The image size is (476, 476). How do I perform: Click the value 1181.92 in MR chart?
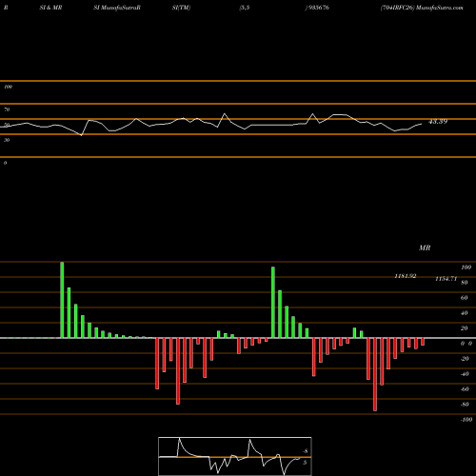406,276
